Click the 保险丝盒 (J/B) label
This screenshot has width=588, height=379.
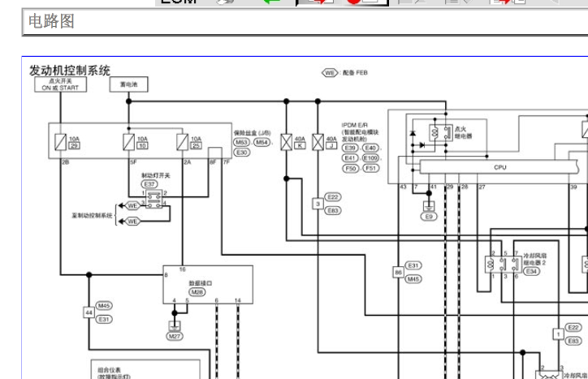252,133
